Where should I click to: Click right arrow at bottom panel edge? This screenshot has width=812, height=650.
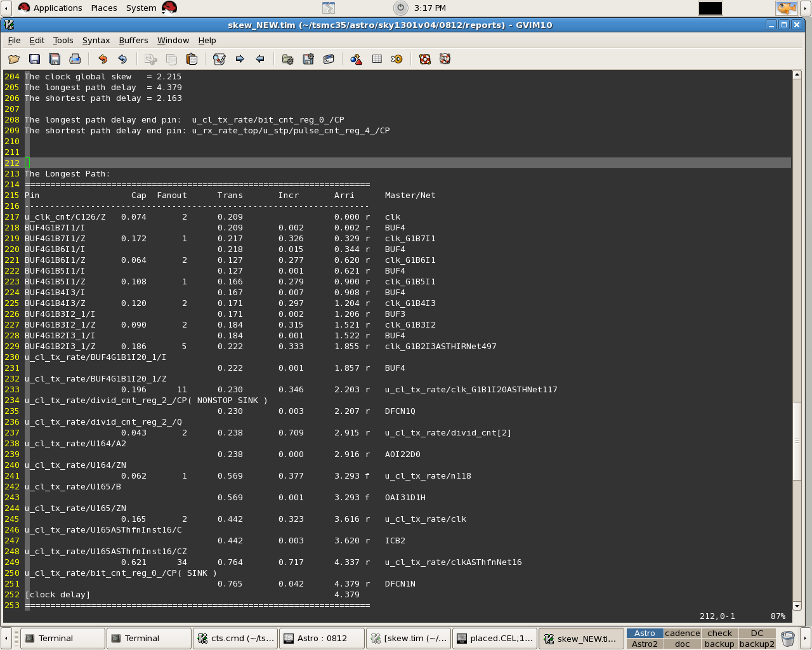(x=806, y=638)
